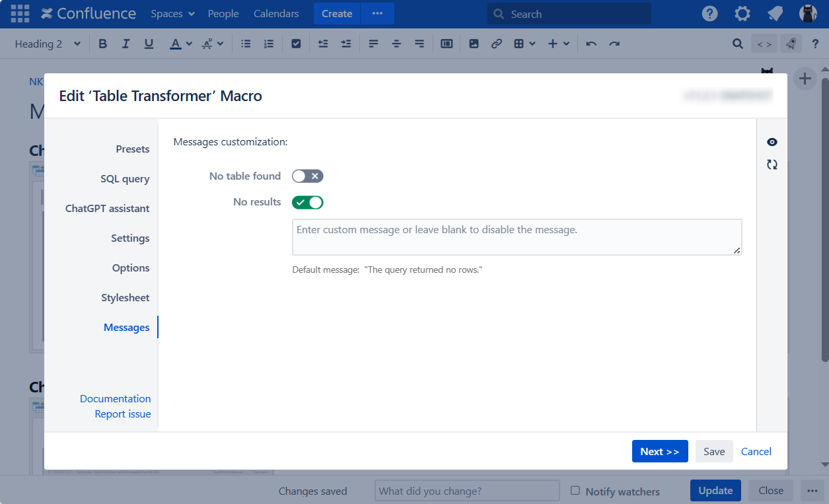The image size is (829, 504).
Task: Open the settings gear icon
Action: 742,14
